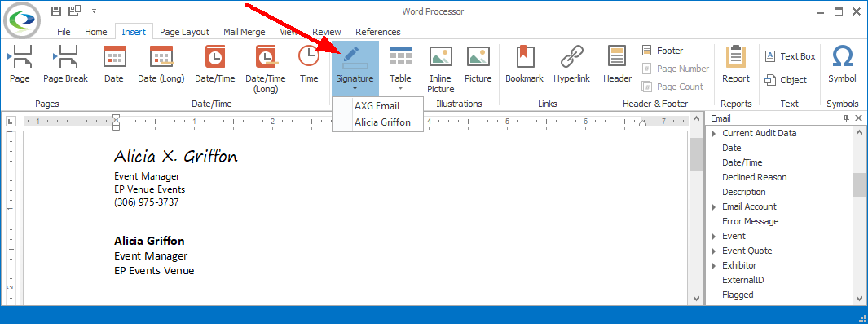
Task: Switch to the Review tab
Action: tap(327, 32)
